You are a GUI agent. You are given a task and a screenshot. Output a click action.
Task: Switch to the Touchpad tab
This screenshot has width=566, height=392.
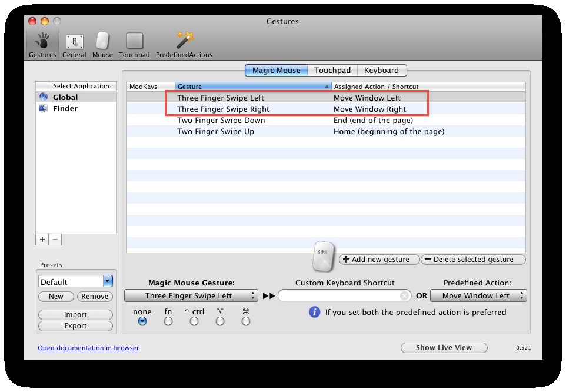(332, 71)
